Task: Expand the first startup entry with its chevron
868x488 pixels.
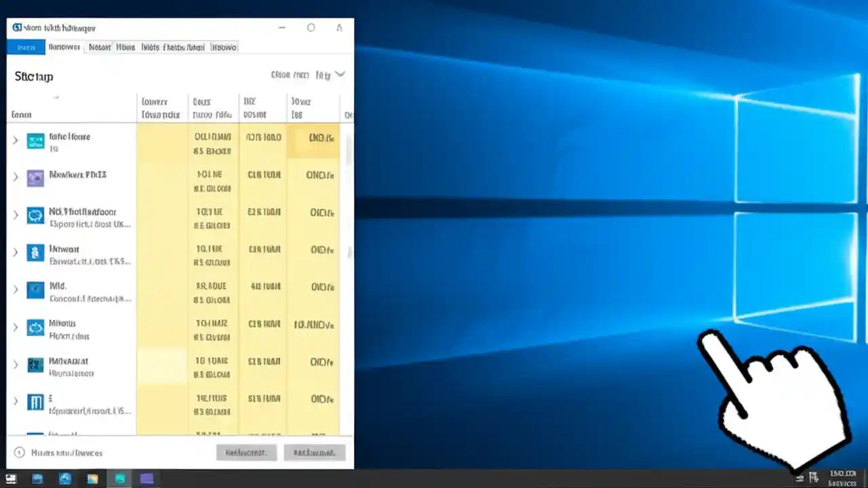Action: (x=15, y=140)
